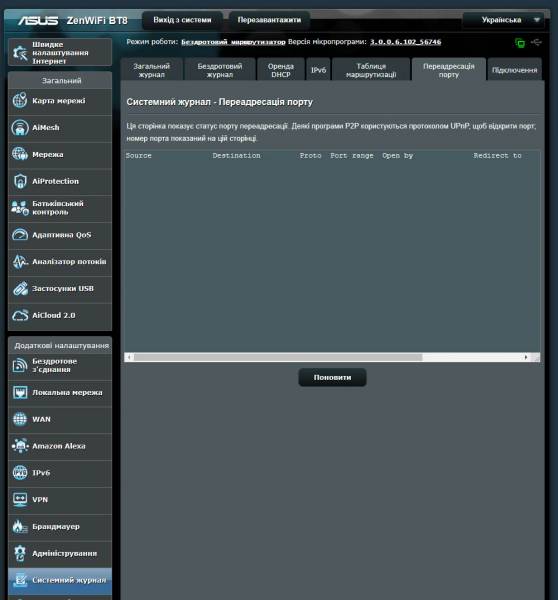
Task: Click the log scrollbar right arrow
Action: 526,357
